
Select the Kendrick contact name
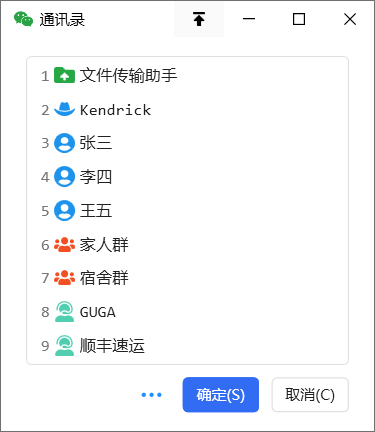(115, 110)
